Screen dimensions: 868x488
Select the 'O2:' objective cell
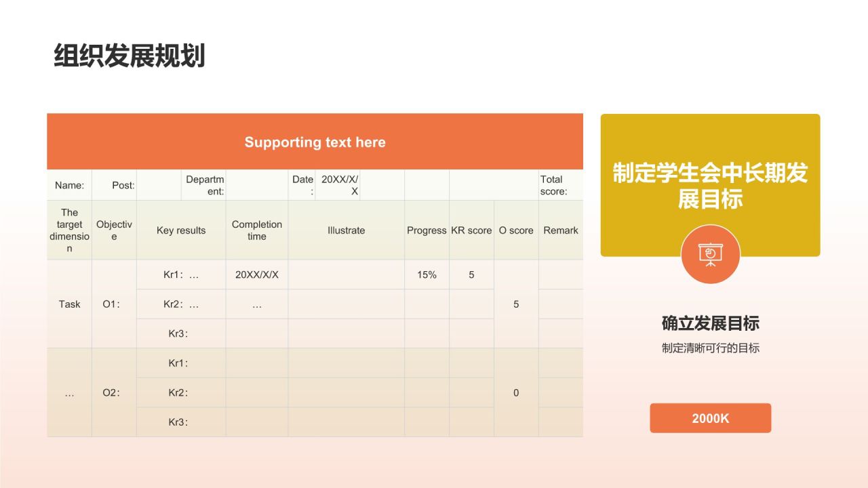tap(111, 392)
